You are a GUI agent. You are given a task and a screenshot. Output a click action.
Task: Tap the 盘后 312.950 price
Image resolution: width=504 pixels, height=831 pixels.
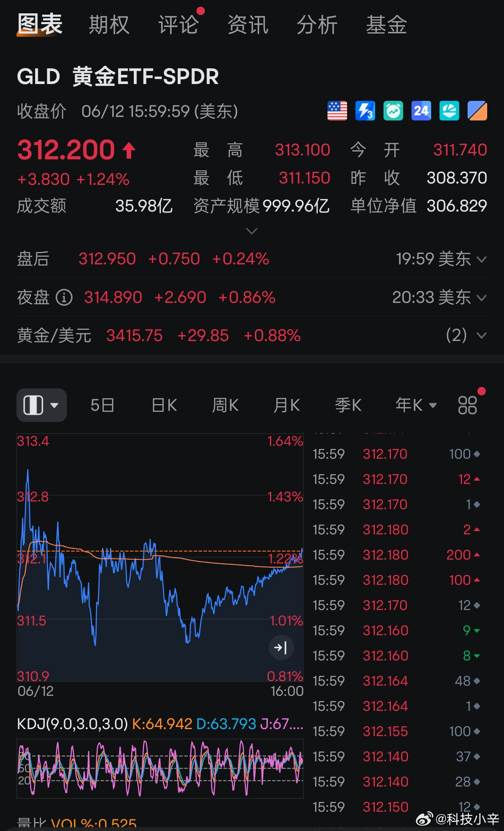point(107,259)
